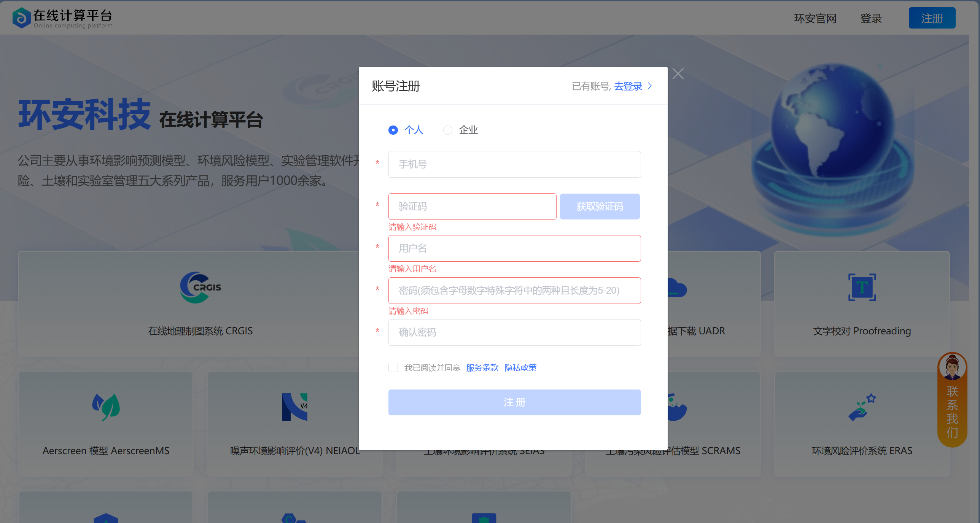Check the 我已阅读并同意 agreement checkbox

point(393,367)
